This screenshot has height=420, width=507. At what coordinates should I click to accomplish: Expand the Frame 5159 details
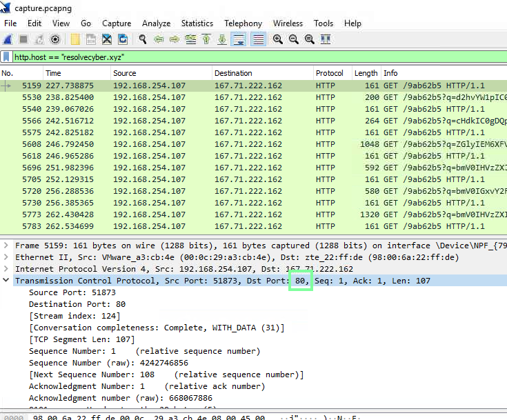point(7,246)
